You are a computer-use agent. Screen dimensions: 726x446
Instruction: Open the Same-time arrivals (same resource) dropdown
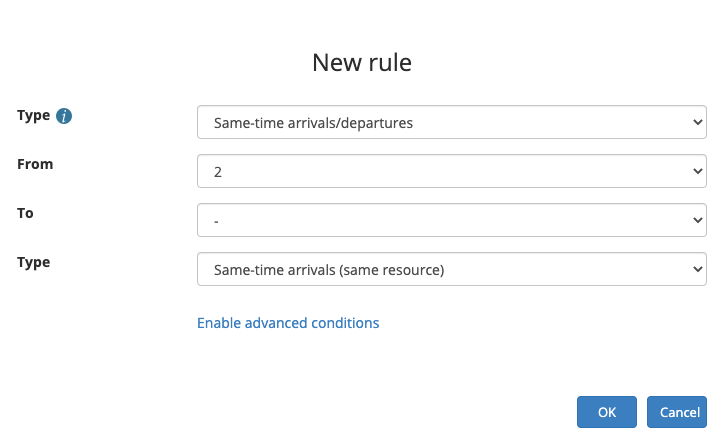pos(452,269)
